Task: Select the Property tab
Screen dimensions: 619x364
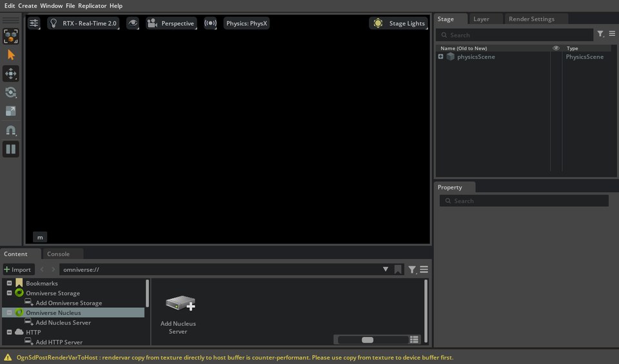Action: (x=455, y=187)
